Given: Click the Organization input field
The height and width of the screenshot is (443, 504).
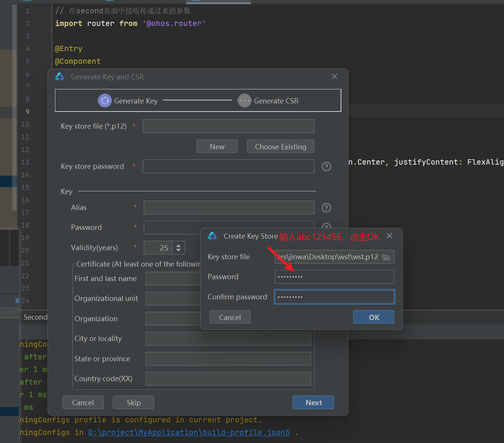Looking at the screenshot, I should (173, 319).
